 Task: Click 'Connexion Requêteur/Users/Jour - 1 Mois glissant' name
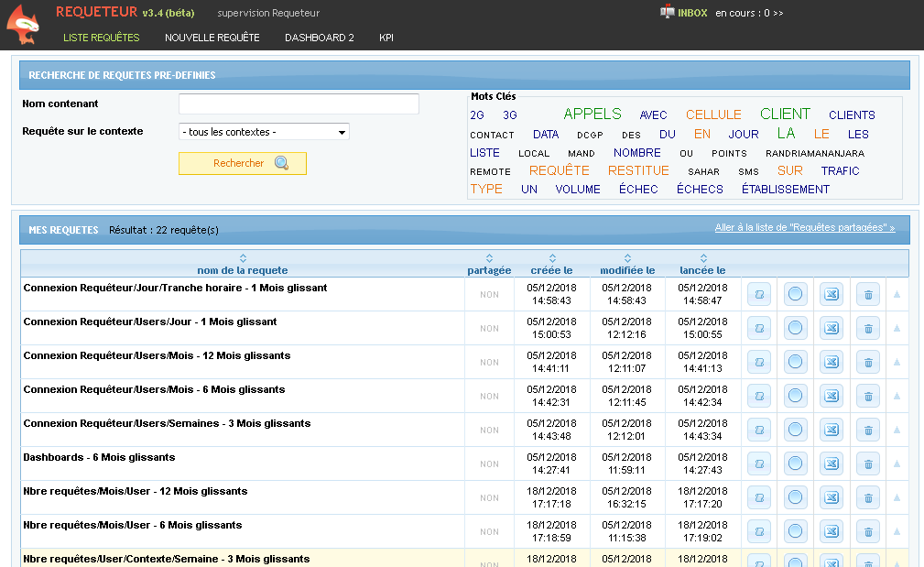pyautogui.click(x=149, y=322)
